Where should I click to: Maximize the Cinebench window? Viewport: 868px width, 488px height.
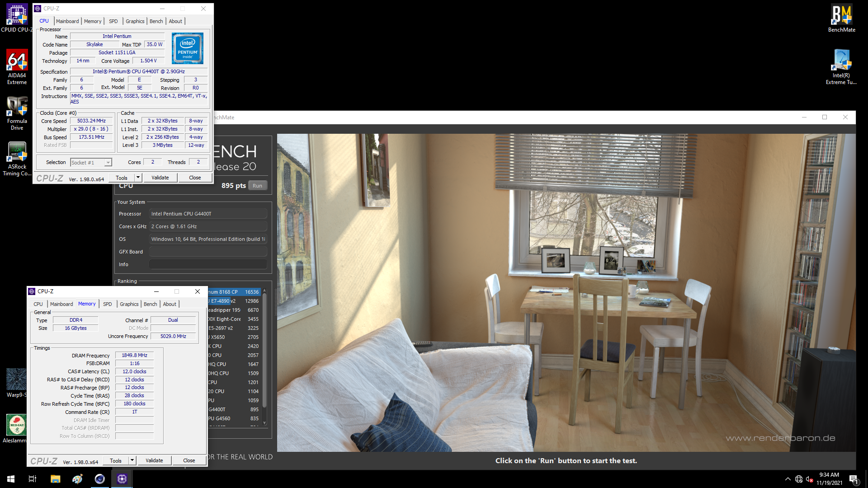[x=825, y=117]
